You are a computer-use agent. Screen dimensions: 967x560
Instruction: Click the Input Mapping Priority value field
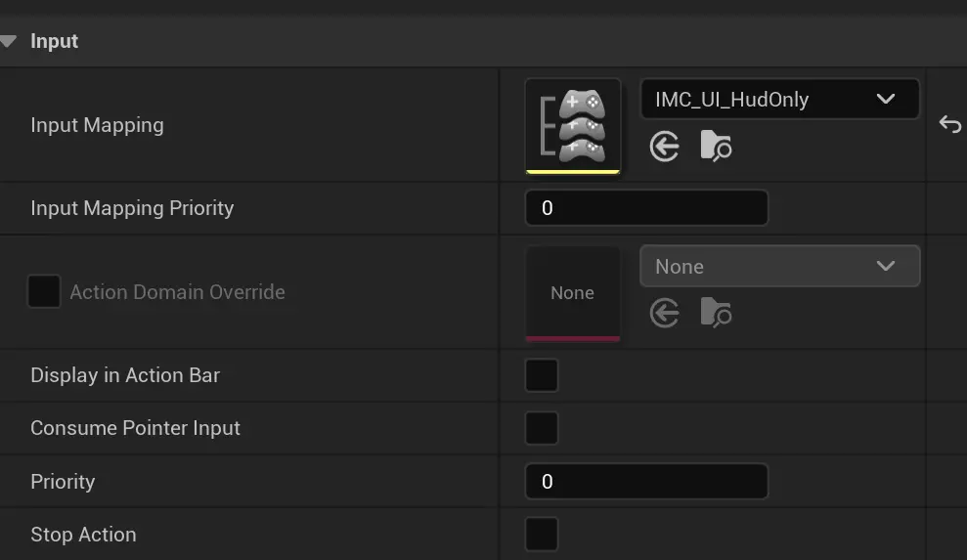tap(646, 208)
